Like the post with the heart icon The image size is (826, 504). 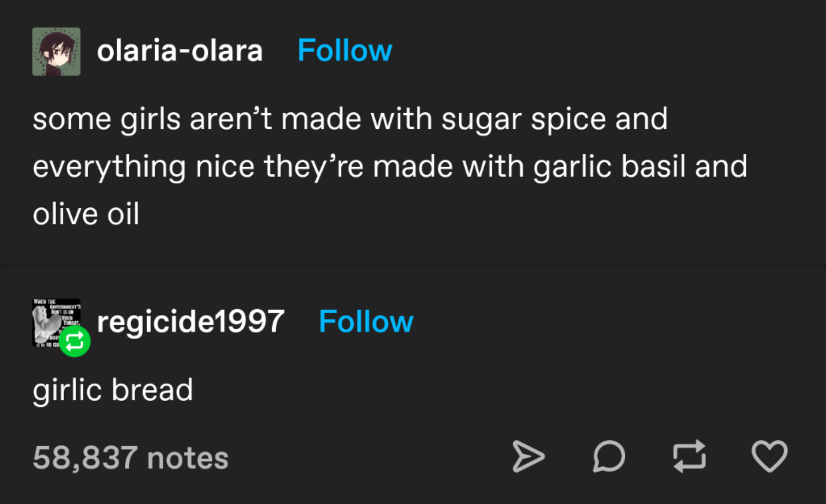770,456
